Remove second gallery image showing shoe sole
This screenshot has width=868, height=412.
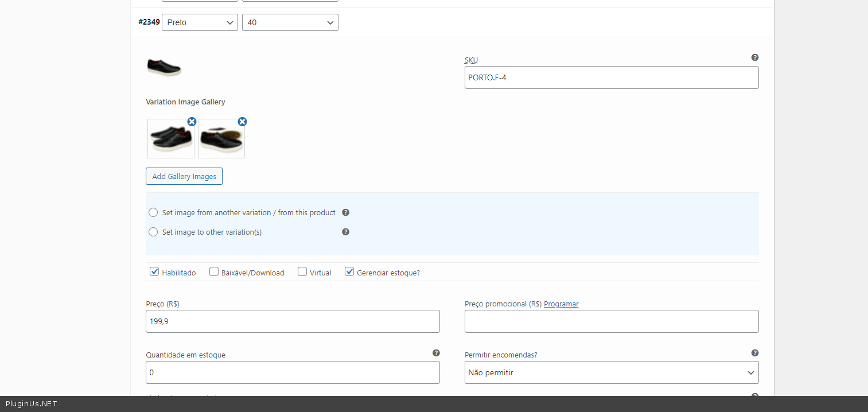(x=242, y=122)
